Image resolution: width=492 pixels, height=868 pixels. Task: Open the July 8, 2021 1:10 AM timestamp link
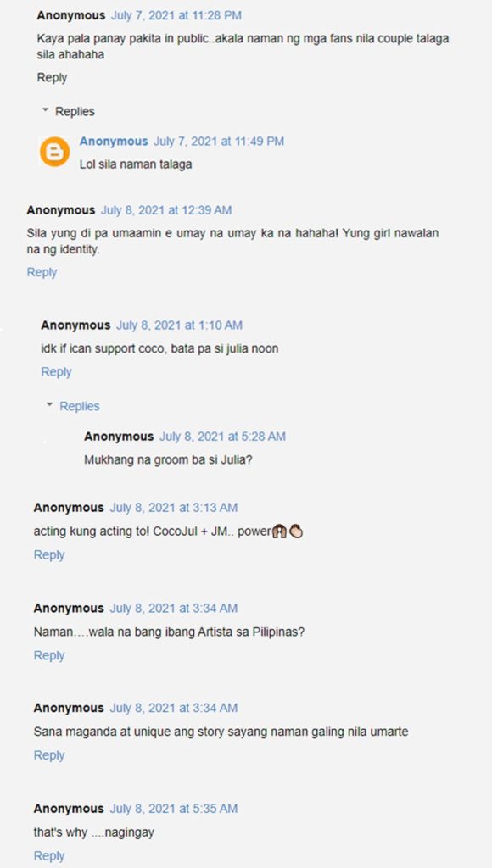click(x=179, y=325)
